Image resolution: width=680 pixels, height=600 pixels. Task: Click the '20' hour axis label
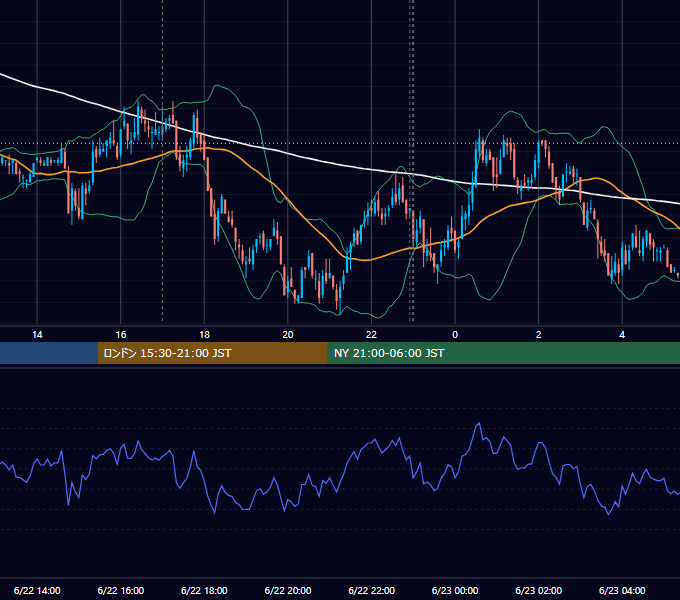pyautogui.click(x=288, y=335)
